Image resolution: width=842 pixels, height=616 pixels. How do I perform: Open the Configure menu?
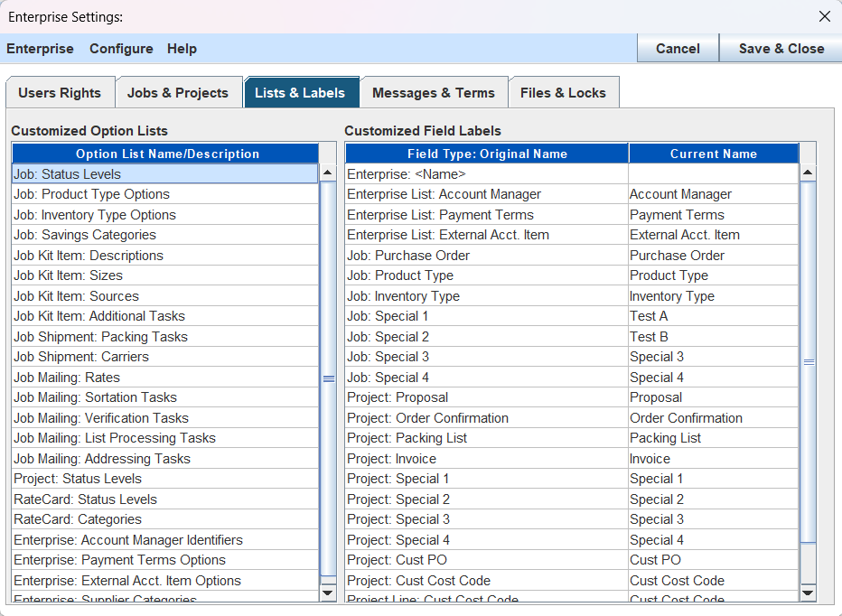(x=121, y=49)
